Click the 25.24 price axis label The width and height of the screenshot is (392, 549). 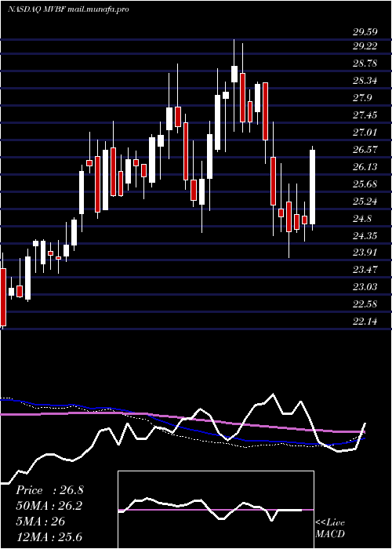pyautogui.click(x=365, y=201)
